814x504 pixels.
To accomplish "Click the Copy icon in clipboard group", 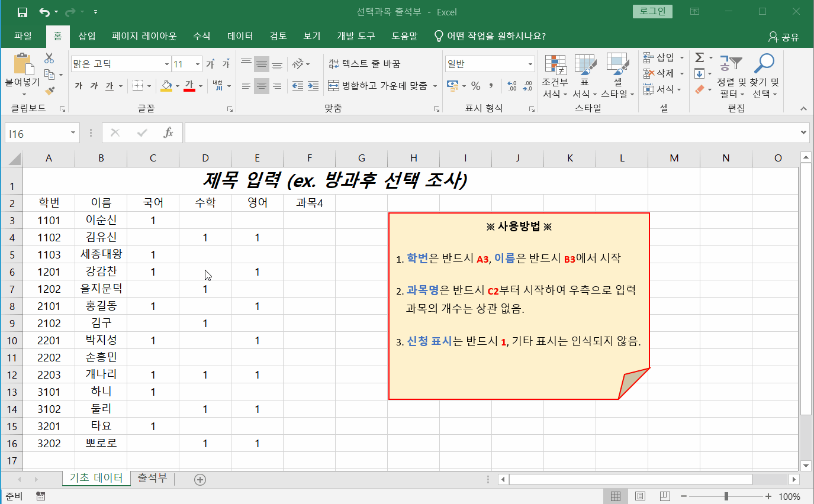I will tap(49, 75).
